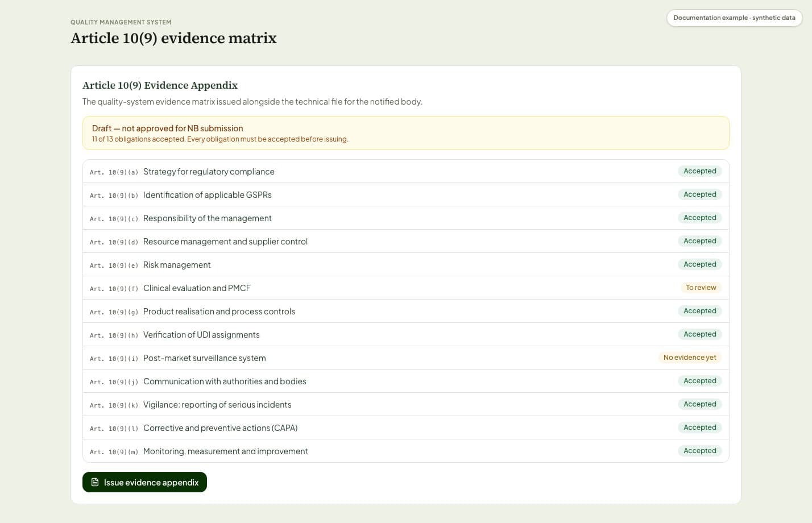
Task: Select Corrective and preventive actions (CAPA)
Action: [x=405, y=427]
